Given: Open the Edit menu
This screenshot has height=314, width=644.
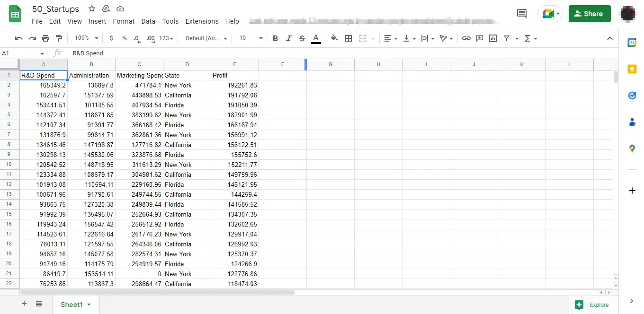Looking at the screenshot, I should coord(55,21).
